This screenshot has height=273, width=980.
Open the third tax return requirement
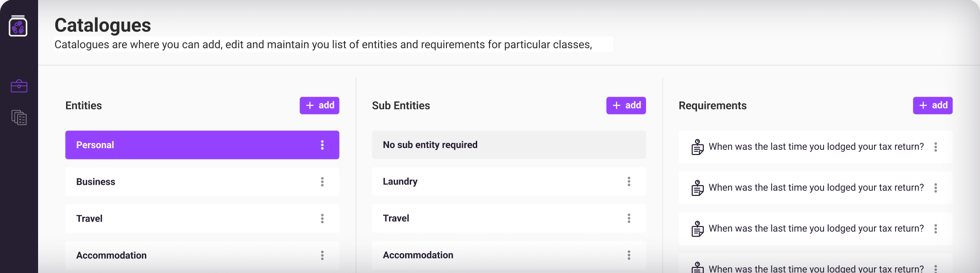(x=815, y=229)
